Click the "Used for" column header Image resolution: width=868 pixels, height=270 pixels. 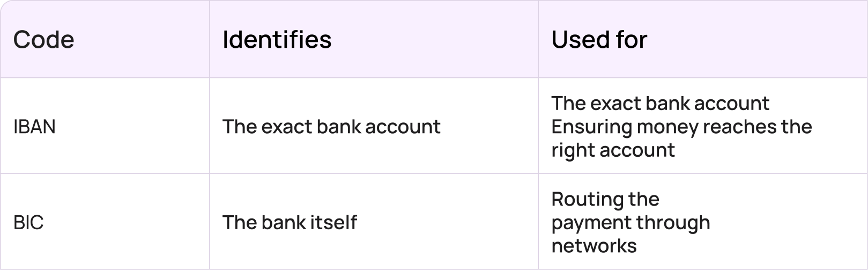coord(599,40)
